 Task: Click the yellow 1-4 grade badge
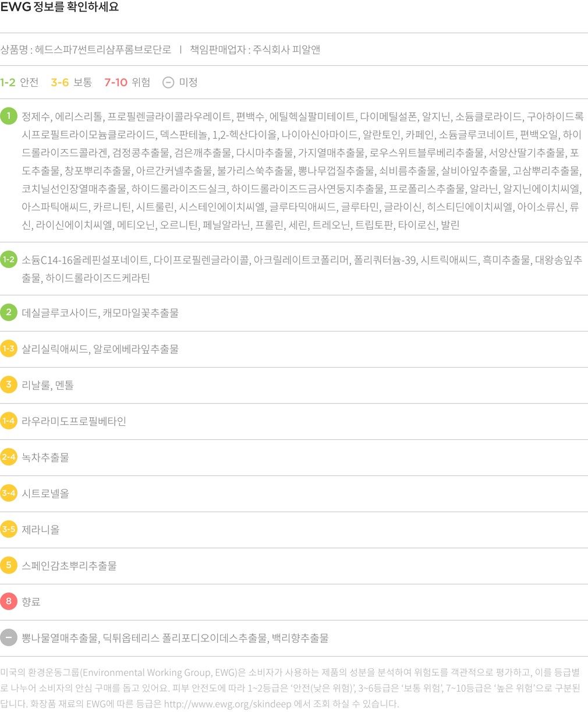coord(9,421)
